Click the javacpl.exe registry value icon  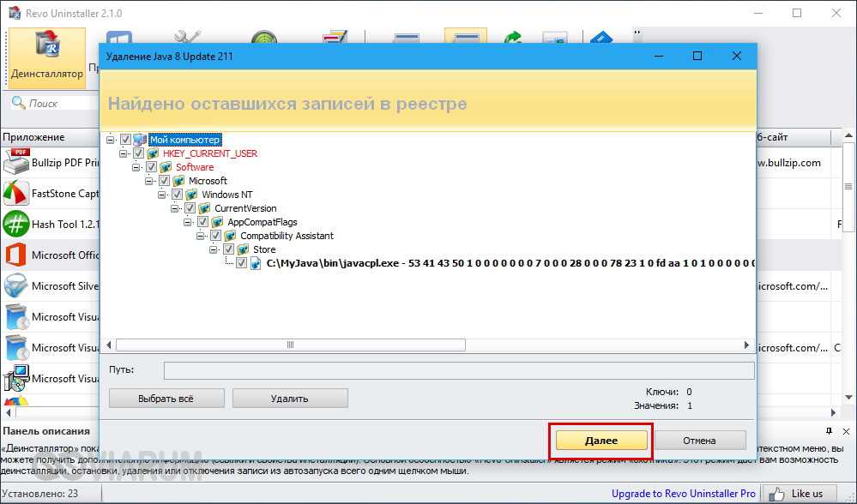[256, 263]
